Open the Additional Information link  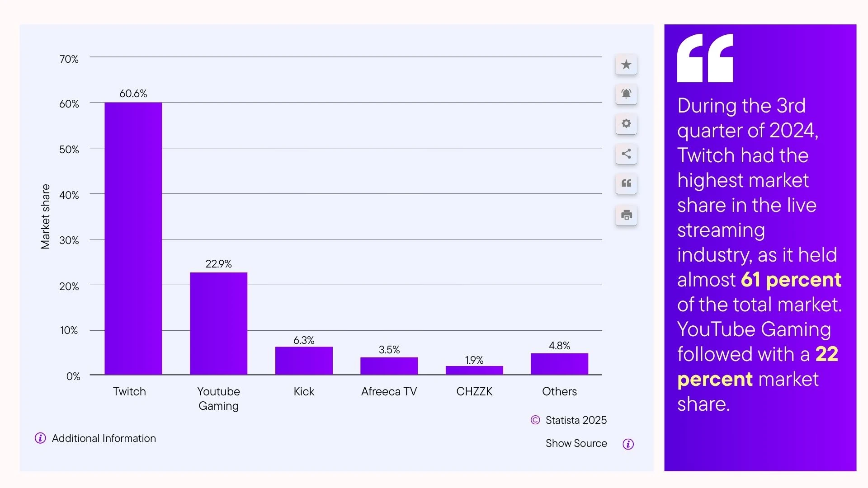[104, 438]
